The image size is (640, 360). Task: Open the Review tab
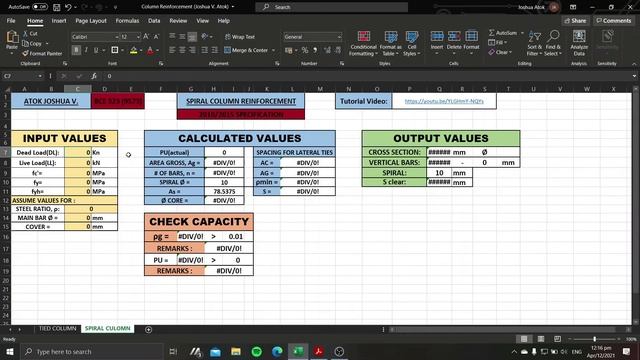coord(178,20)
